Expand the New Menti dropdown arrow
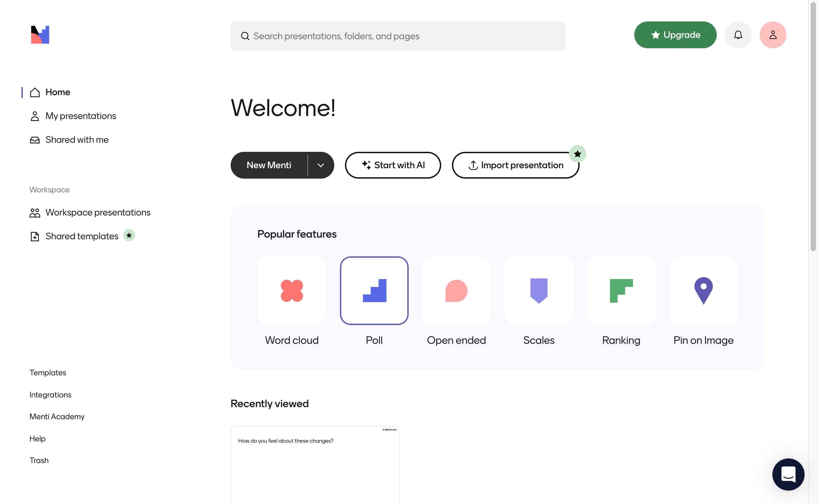Image resolution: width=818 pixels, height=504 pixels. tap(321, 165)
